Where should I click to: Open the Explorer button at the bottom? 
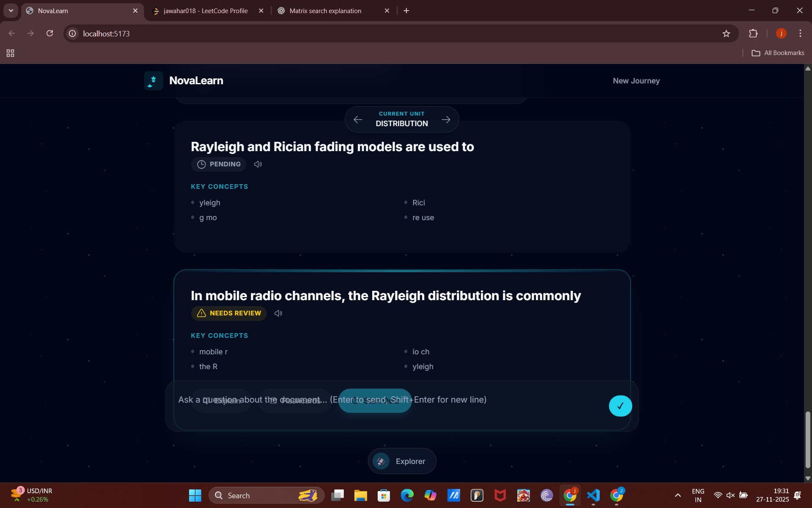coord(402,461)
